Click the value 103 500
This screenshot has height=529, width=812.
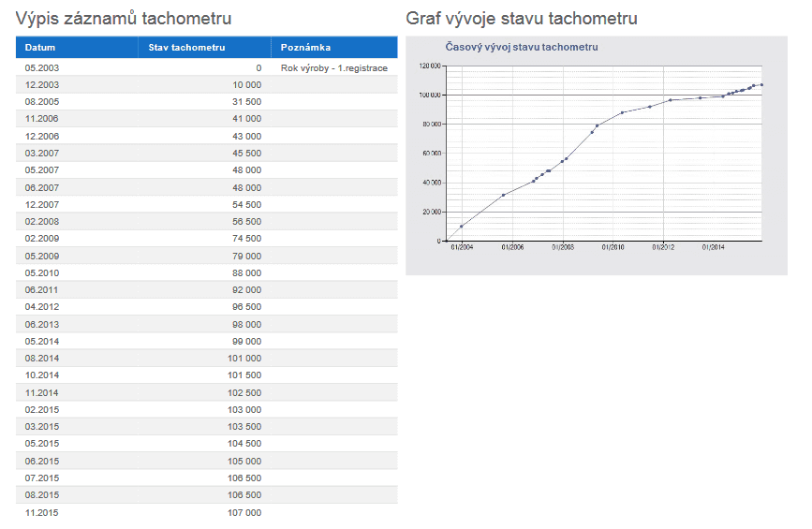(244, 427)
